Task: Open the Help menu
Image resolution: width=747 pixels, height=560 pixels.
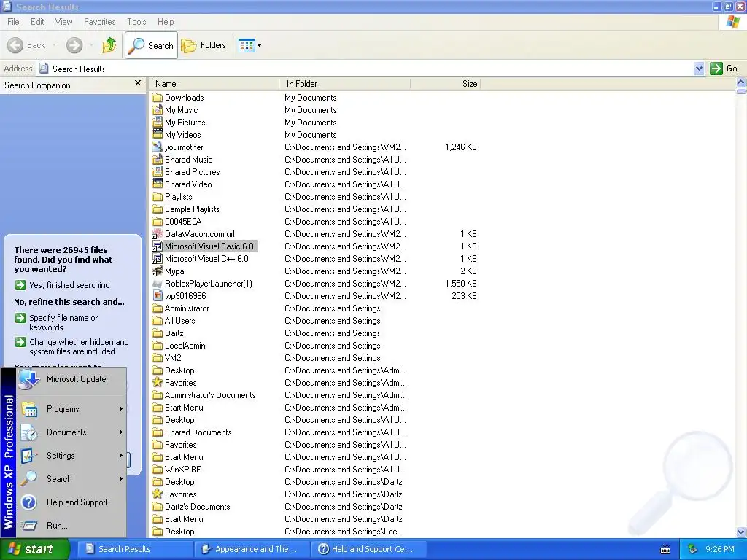Action: point(166,22)
